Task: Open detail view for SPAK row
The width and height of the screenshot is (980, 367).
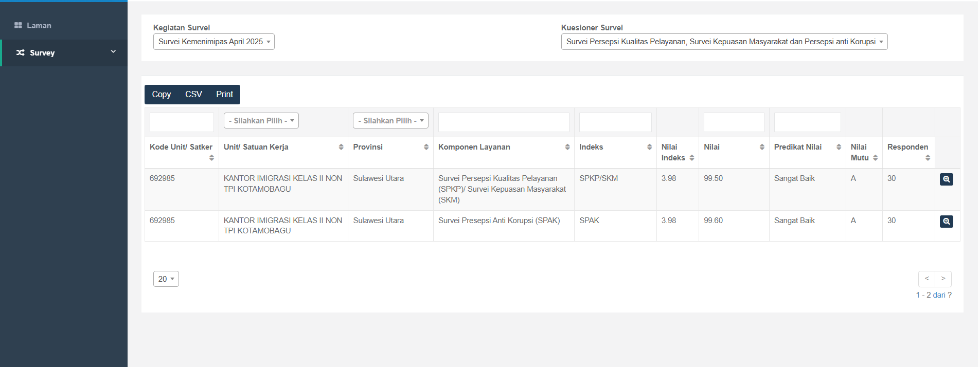Action: click(946, 221)
